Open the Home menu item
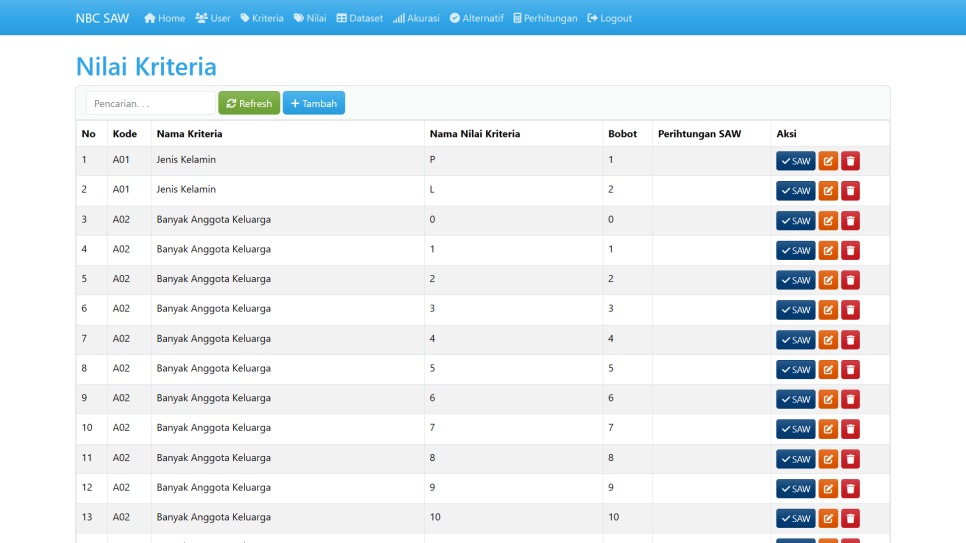The image size is (966, 543). [x=165, y=18]
